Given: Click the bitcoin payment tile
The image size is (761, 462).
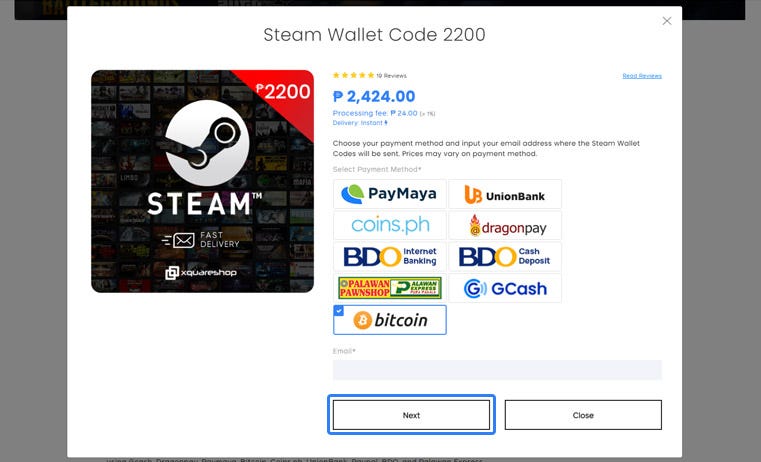Looking at the screenshot, I should click(390, 320).
